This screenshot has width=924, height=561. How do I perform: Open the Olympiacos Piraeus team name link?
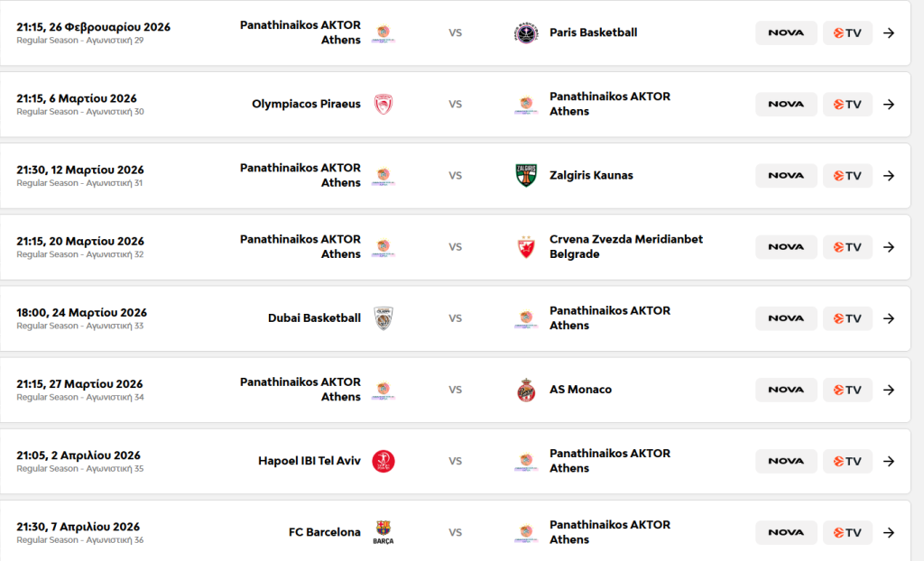[x=306, y=105]
